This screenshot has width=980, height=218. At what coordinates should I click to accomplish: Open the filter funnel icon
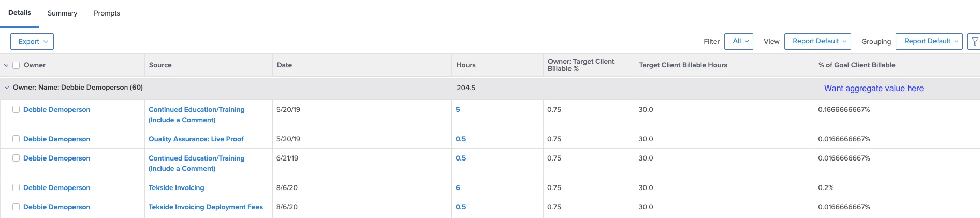point(974,41)
